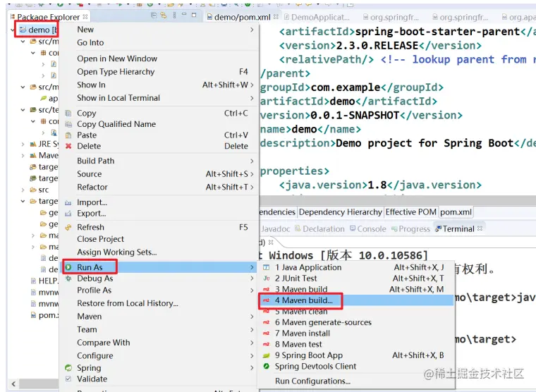Click the Paste clipboard icon
The width and height of the screenshot is (536, 392).
(68, 135)
